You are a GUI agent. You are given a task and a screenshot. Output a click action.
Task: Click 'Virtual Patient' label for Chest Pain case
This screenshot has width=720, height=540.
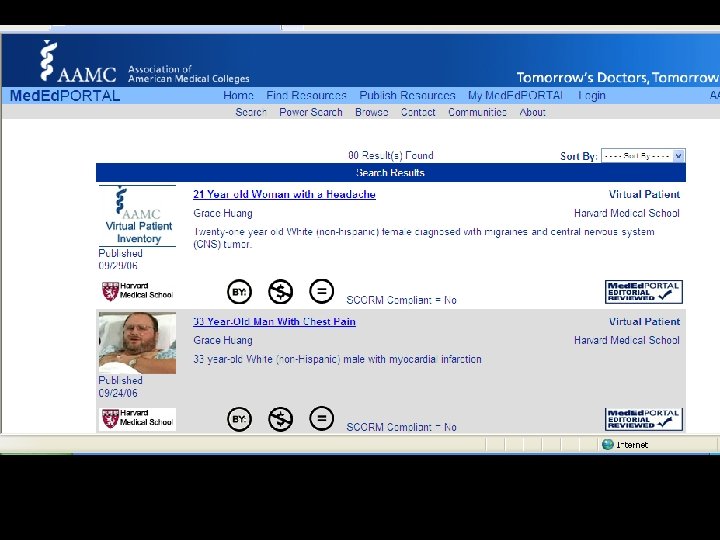point(644,321)
